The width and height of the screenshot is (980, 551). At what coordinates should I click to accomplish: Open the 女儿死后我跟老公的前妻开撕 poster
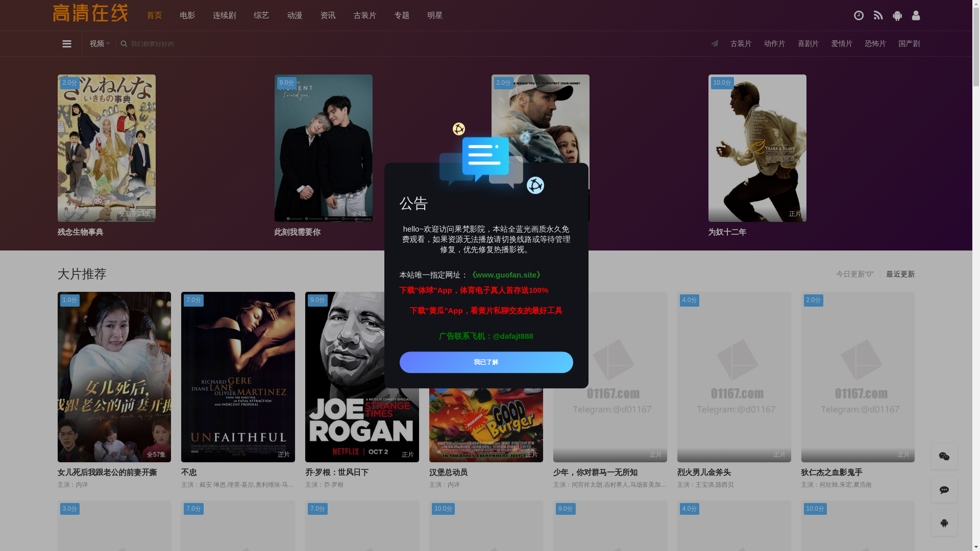point(114,377)
